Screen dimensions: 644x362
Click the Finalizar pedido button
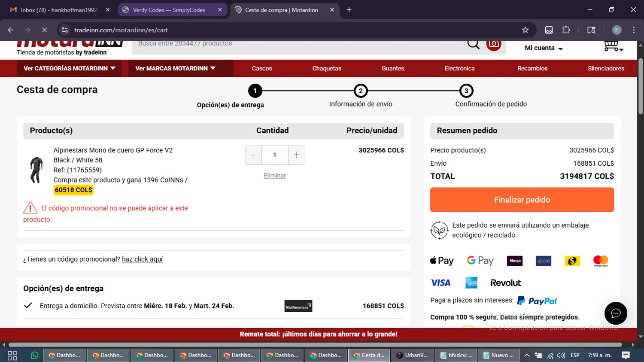[522, 200]
